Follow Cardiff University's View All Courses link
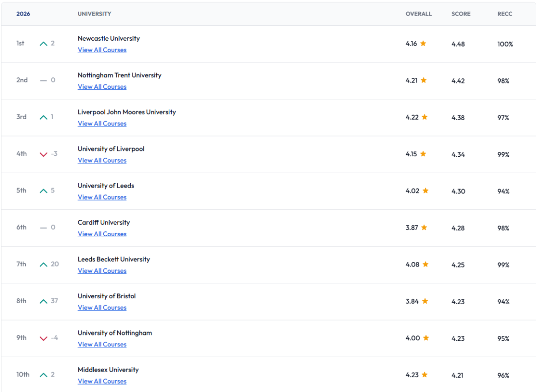Image resolution: width=536 pixels, height=392 pixels. point(102,234)
